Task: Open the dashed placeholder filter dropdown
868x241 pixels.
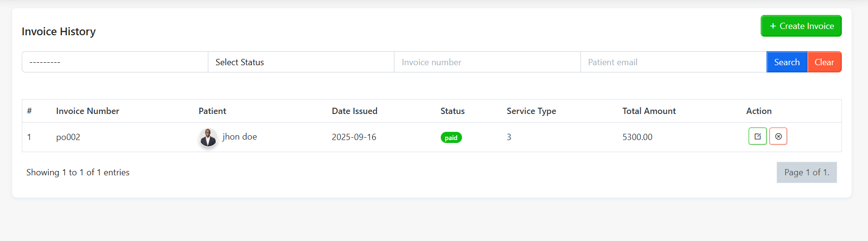Action: click(115, 62)
